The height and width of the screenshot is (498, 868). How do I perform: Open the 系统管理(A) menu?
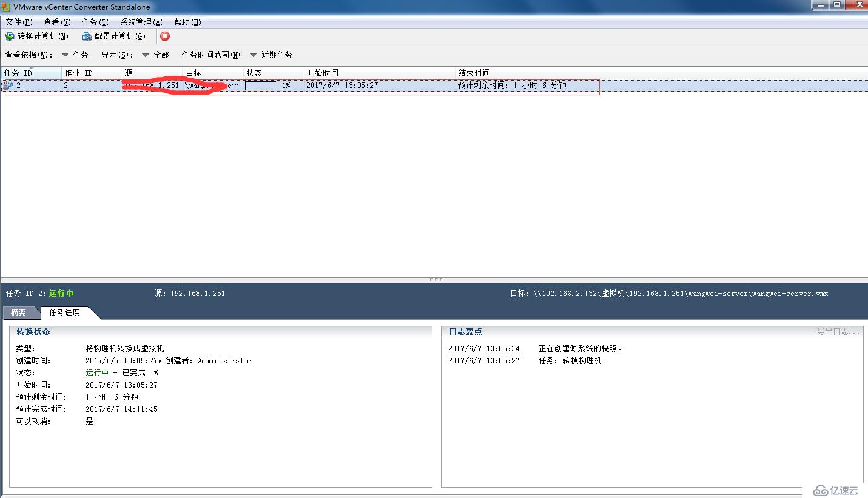coord(141,22)
